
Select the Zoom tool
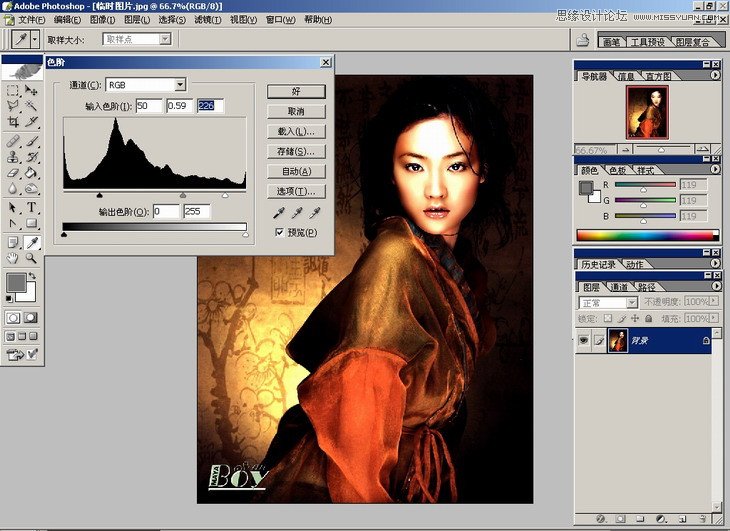31,258
